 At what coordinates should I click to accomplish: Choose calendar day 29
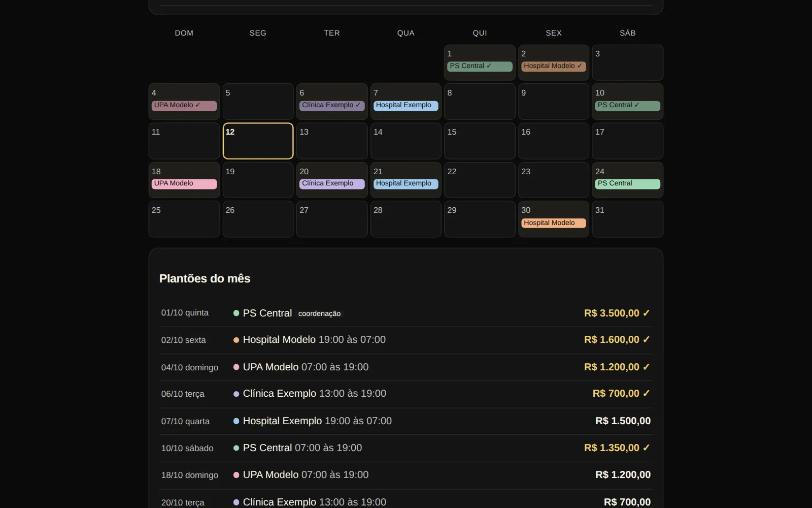480,219
